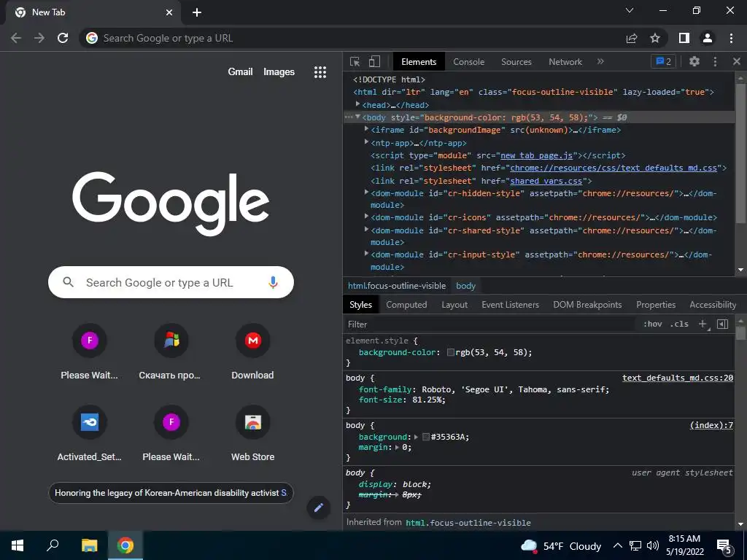Toggle the device toolbar icon
This screenshot has height=560, width=747.
coord(374,61)
